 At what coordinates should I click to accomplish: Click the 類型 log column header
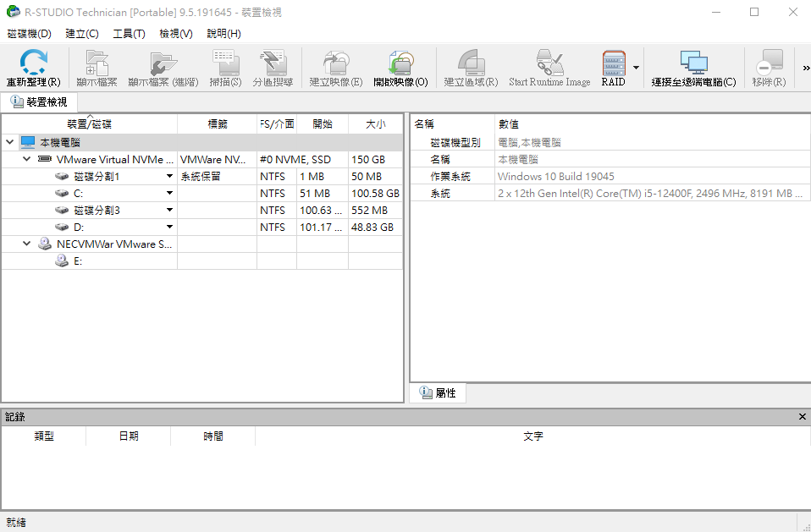pos(44,436)
